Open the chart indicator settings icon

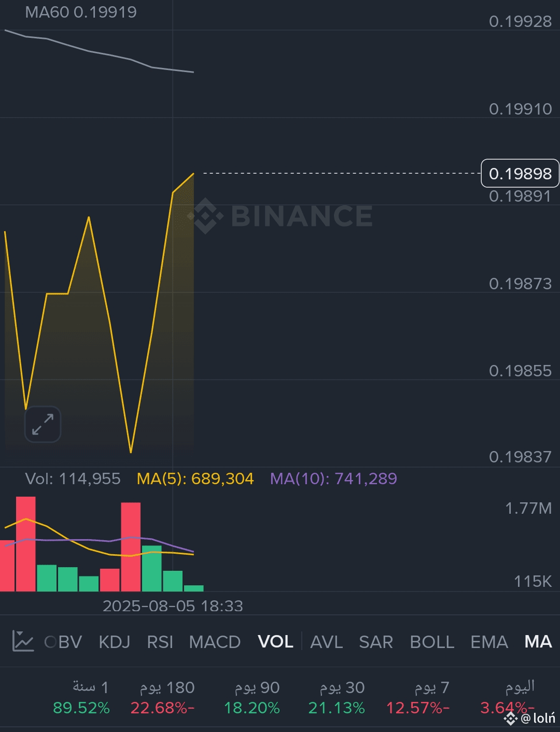click(x=23, y=642)
